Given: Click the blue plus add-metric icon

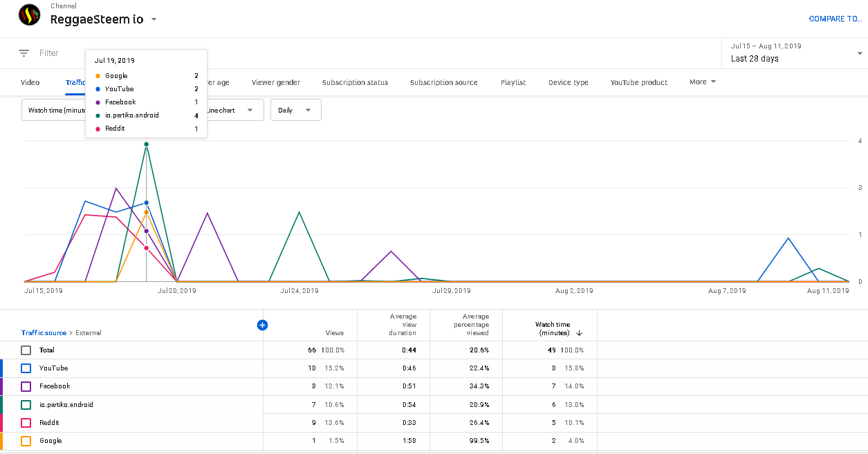Looking at the screenshot, I should pyautogui.click(x=262, y=325).
